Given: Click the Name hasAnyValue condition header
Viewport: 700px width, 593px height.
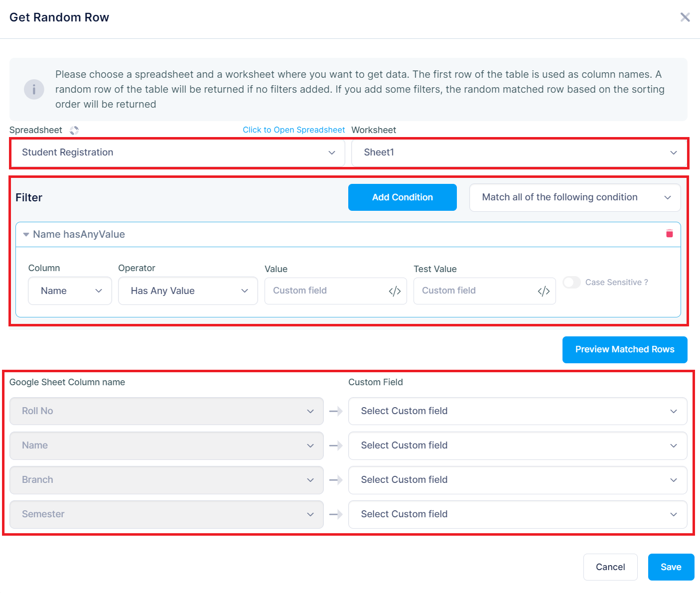Looking at the screenshot, I should coord(348,235).
